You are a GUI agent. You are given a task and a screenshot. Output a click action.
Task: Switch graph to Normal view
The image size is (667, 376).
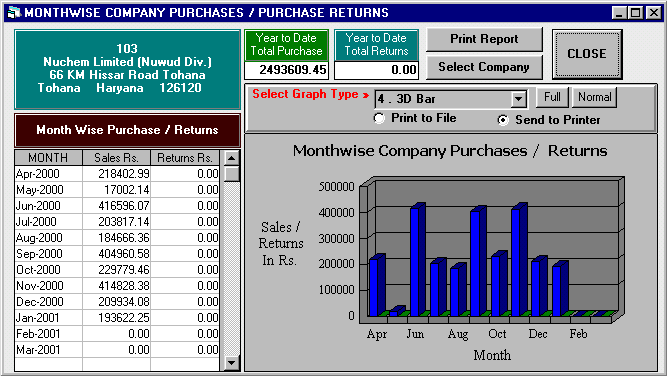coord(594,97)
